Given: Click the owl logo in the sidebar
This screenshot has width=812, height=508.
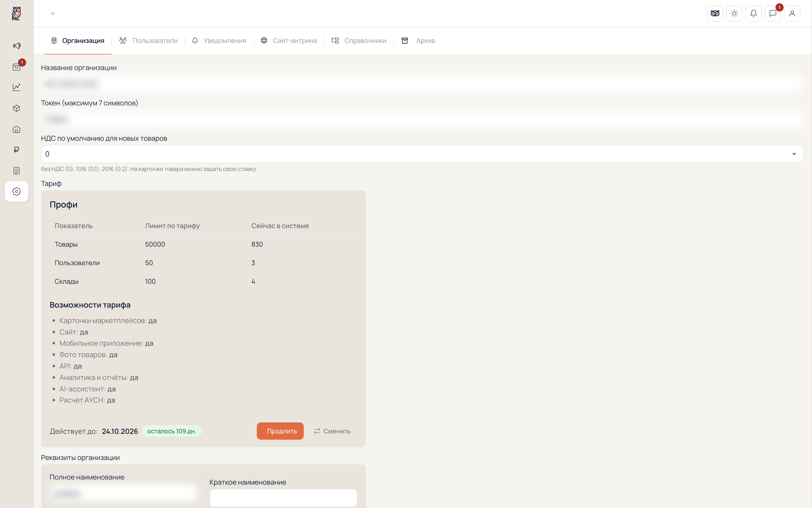Looking at the screenshot, I should click(16, 13).
